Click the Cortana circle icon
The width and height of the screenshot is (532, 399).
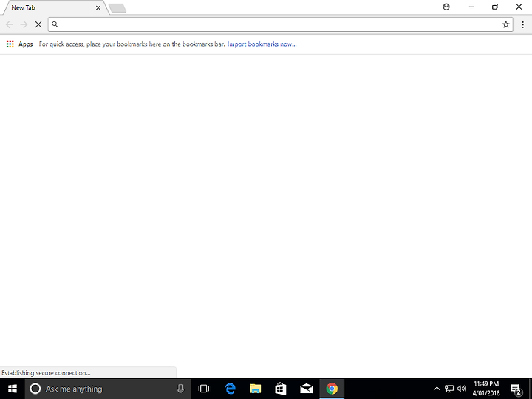tap(35, 389)
